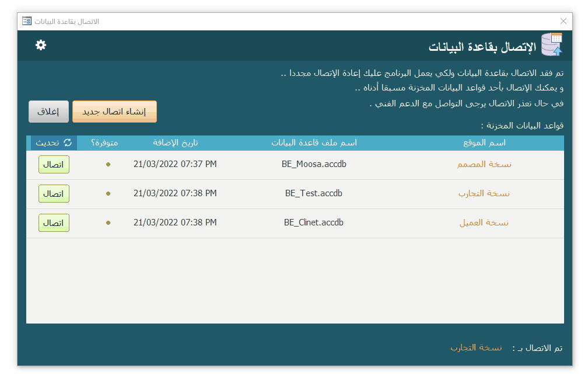Viewport: 588px width, 379px height.
Task: Click the BE_Test.accdb file name
Action: [x=314, y=194]
